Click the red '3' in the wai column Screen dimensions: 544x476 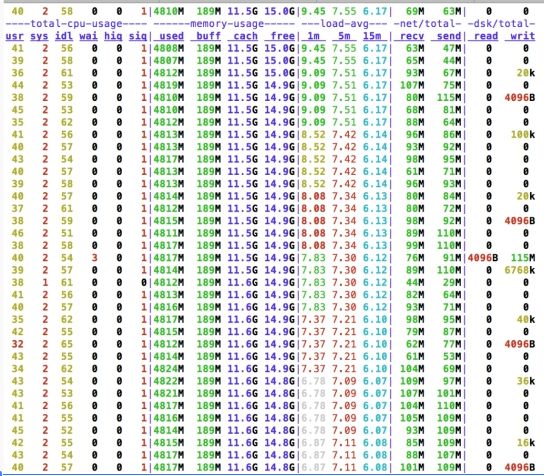[x=94, y=258]
